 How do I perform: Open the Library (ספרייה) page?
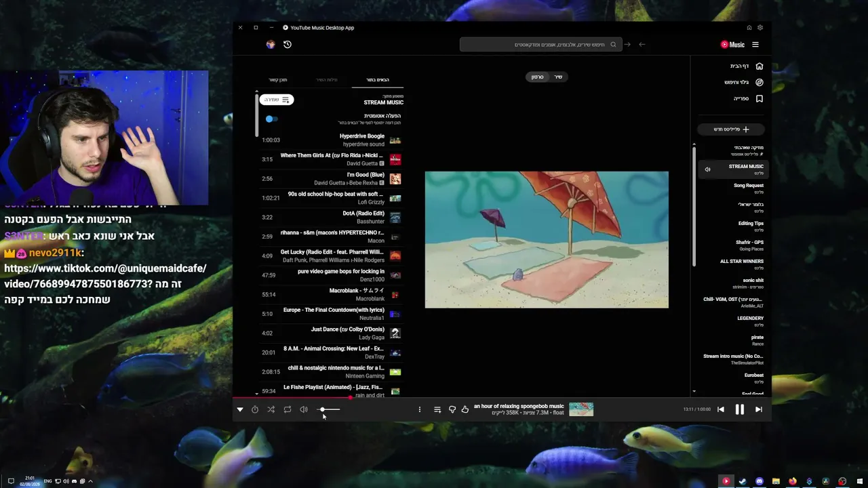pyautogui.click(x=748, y=99)
